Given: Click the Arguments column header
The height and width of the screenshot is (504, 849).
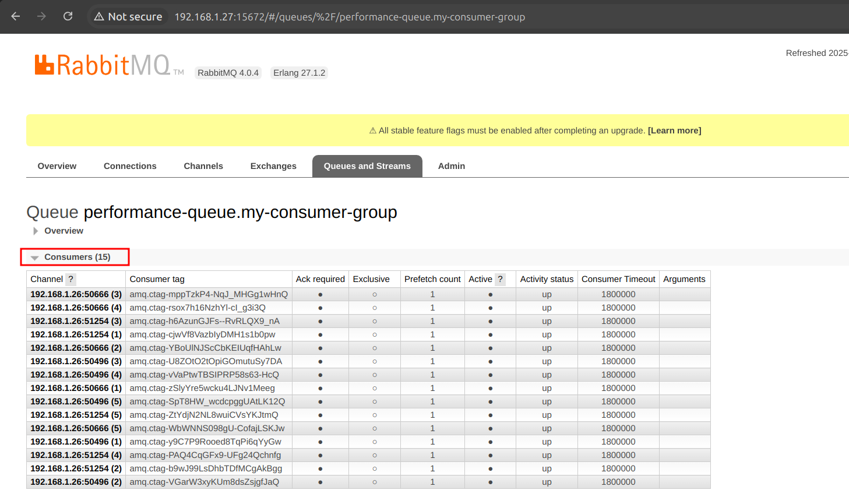Looking at the screenshot, I should [684, 279].
